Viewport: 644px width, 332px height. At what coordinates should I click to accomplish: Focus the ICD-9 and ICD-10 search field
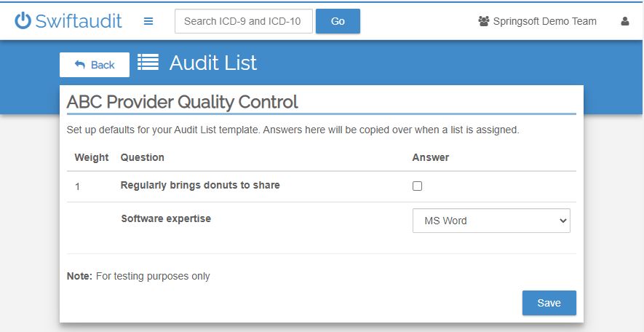[244, 21]
